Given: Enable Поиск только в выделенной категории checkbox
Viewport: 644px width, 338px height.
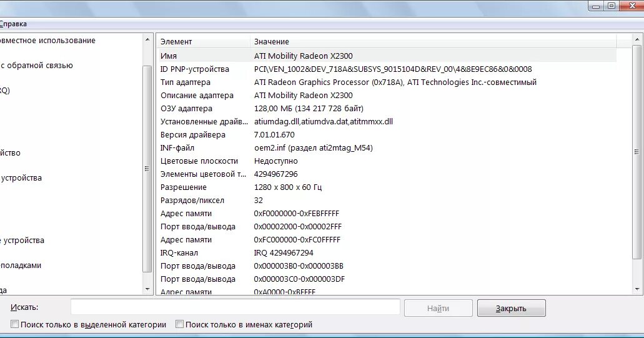Looking at the screenshot, I should (15, 324).
